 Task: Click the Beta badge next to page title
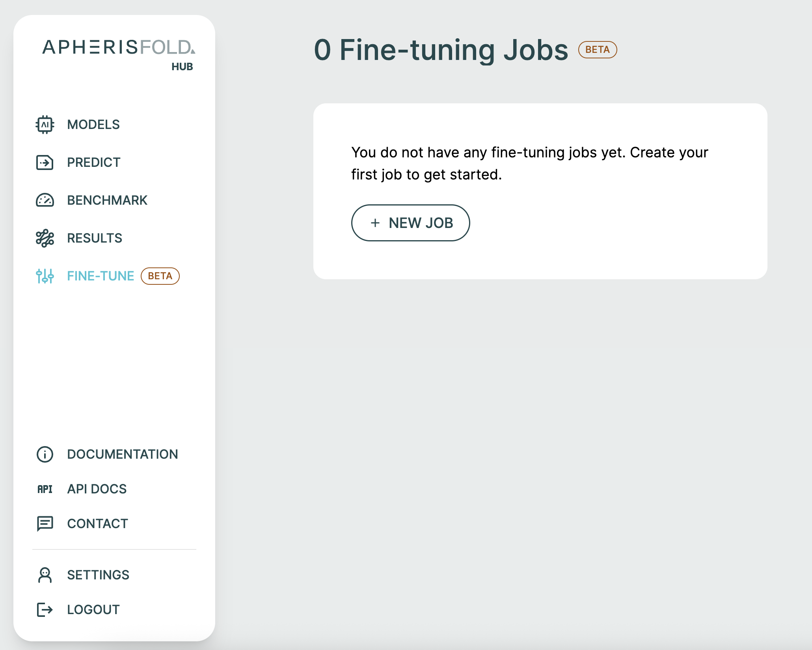597,50
